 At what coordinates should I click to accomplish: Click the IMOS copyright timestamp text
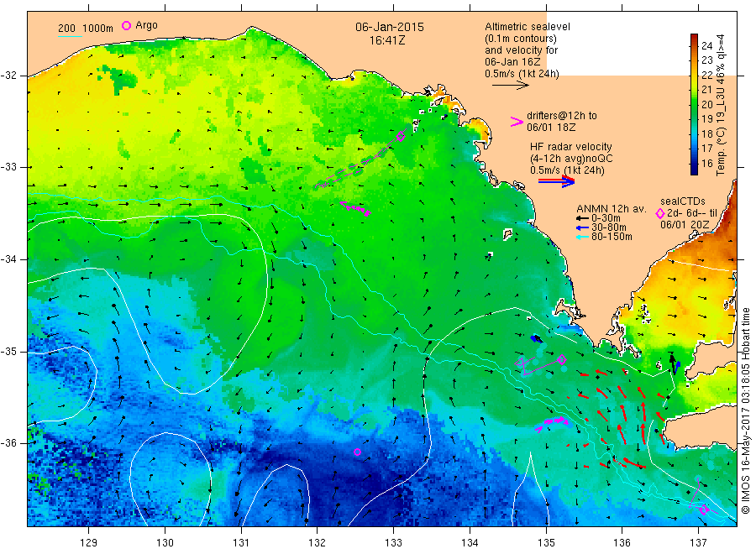click(x=746, y=410)
